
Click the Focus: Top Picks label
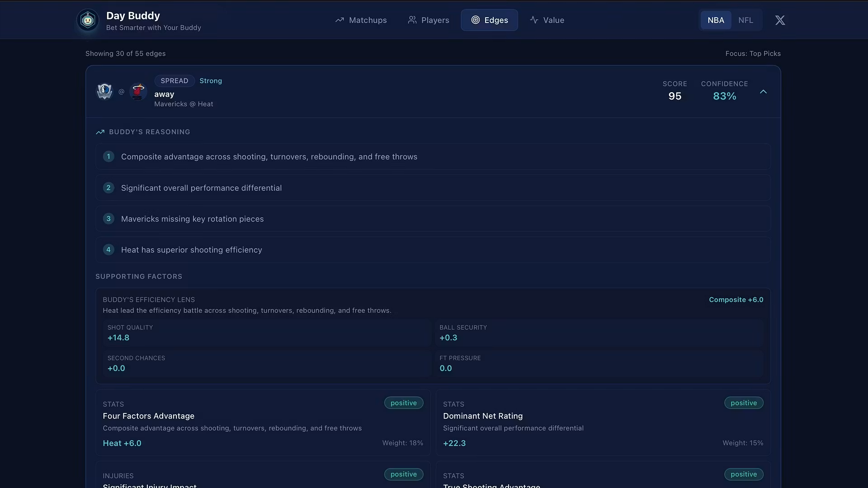[x=753, y=54]
